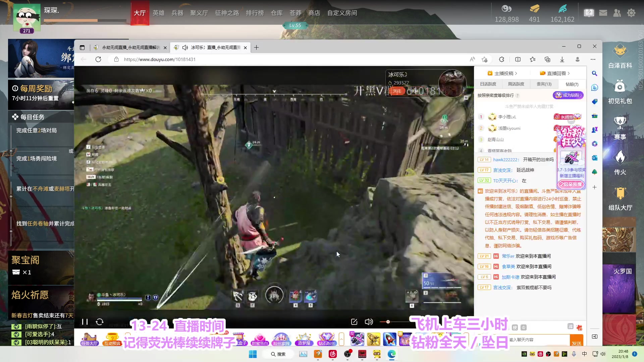Open viewer 李小理LxL in ranking

click(507, 117)
